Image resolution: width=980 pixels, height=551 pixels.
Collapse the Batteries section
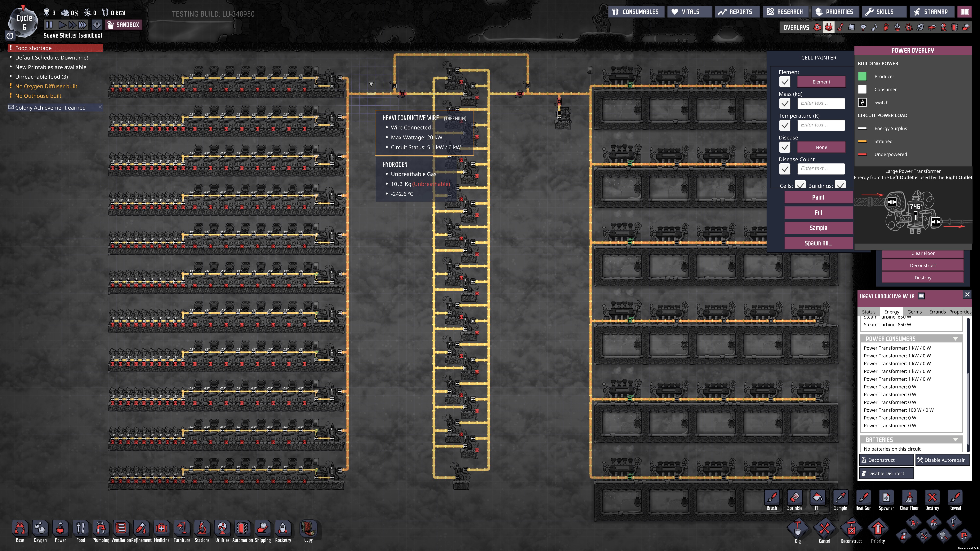pos(955,440)
